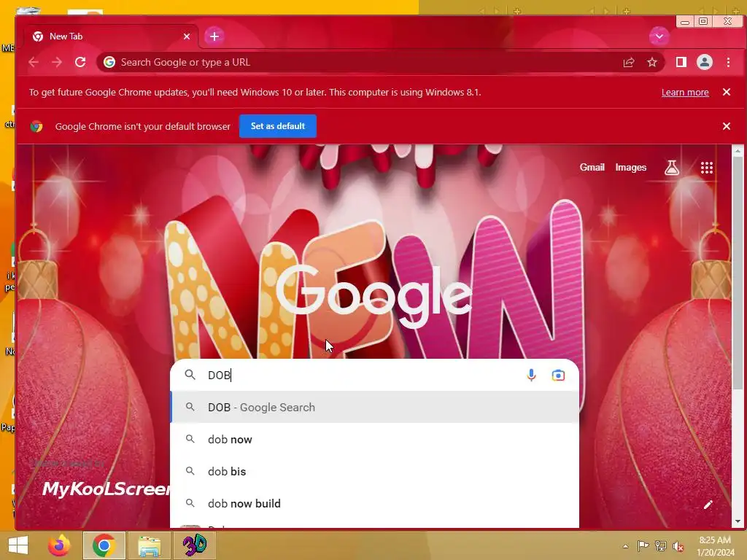Click the network tray icon
This screenshot has width=747, height=560.
661,546
